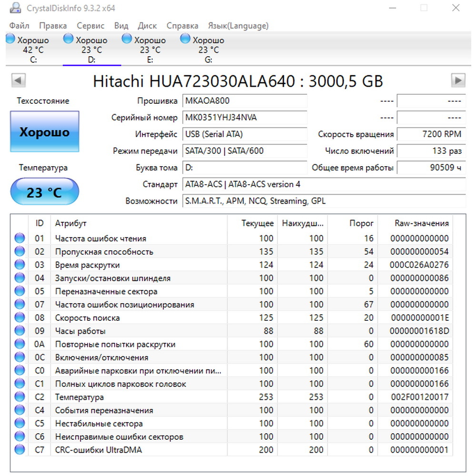Image resolution: width=476 pixels, height=476 pixels.
Task: Click the status dot for attribute 04
Action: (x=20, y=278)
